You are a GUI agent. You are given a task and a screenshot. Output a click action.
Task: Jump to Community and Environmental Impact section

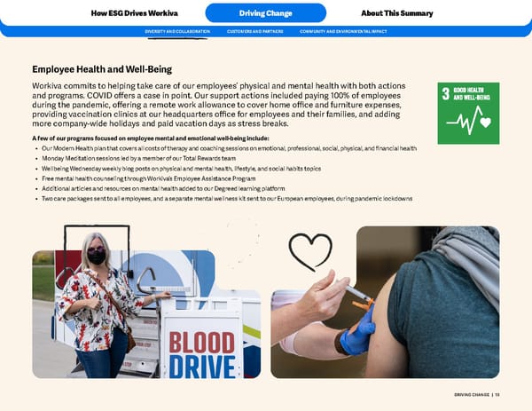click(343, 31)
